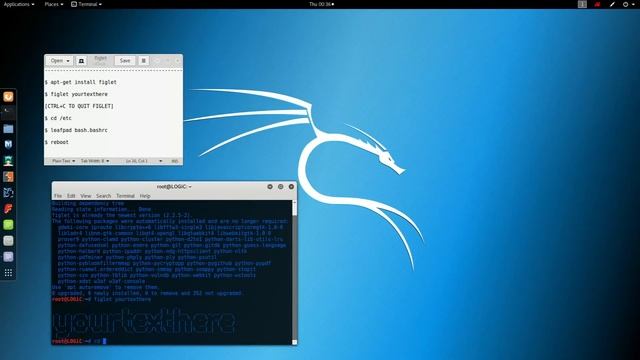Launch the red 'F' Faraday icon in dock

point(8,209)
